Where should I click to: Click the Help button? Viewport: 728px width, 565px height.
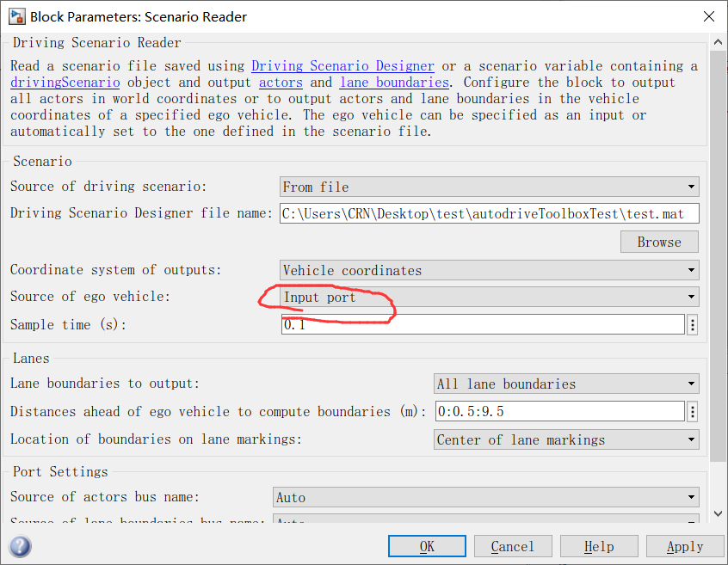coord(599,546)
